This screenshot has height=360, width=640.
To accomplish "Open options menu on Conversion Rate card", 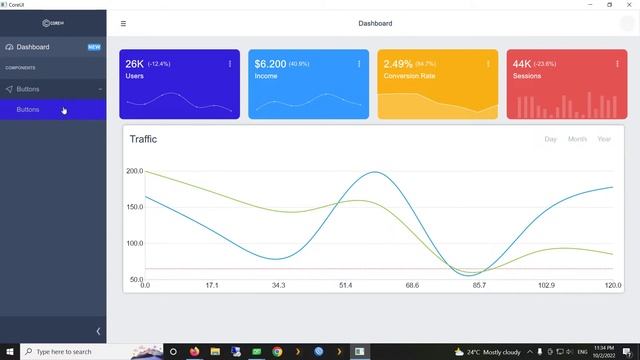I will coord(488,64).
